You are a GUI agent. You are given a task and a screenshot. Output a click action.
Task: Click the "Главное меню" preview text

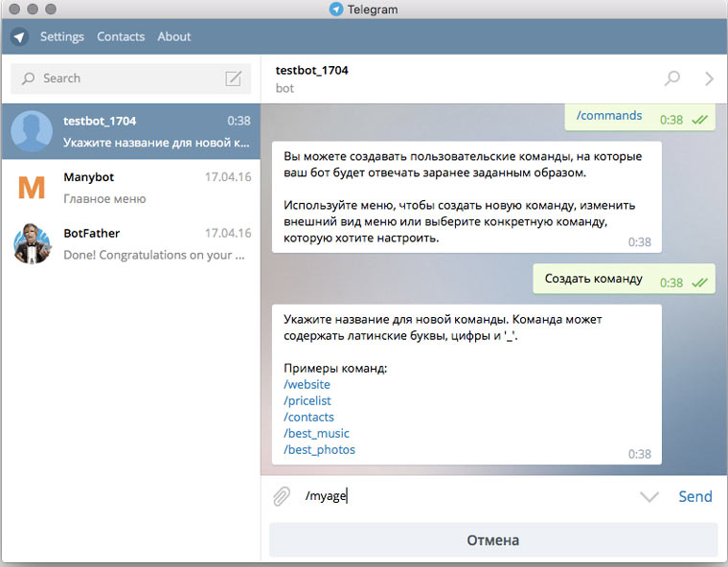coord(104,199)
